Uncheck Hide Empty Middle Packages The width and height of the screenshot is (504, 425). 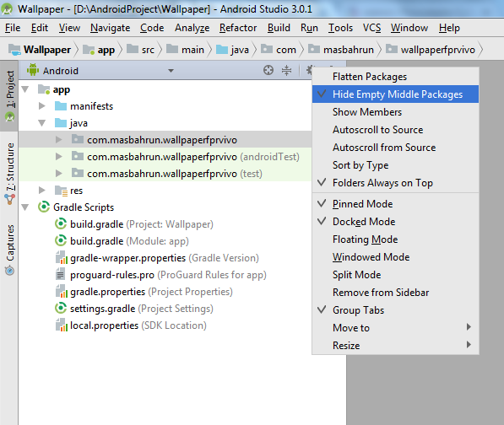pyautogui.click(x=395, y=94)
